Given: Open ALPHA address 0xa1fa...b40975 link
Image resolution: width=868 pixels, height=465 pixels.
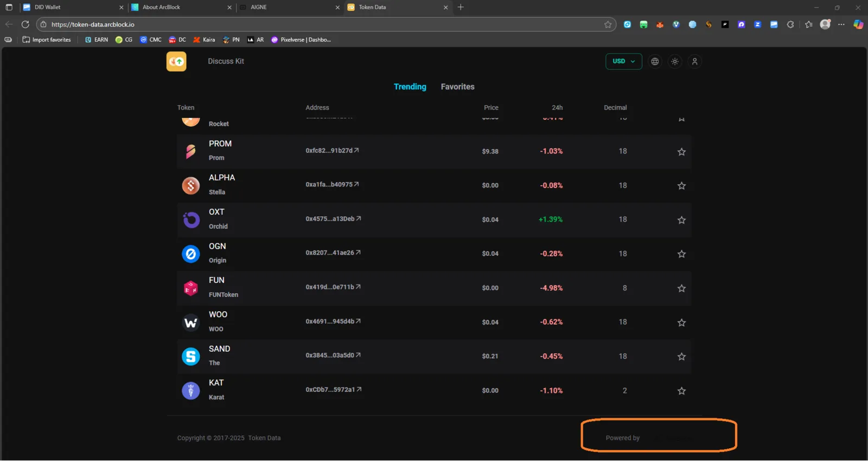Looking at the screenshot, I should (332, 185).
